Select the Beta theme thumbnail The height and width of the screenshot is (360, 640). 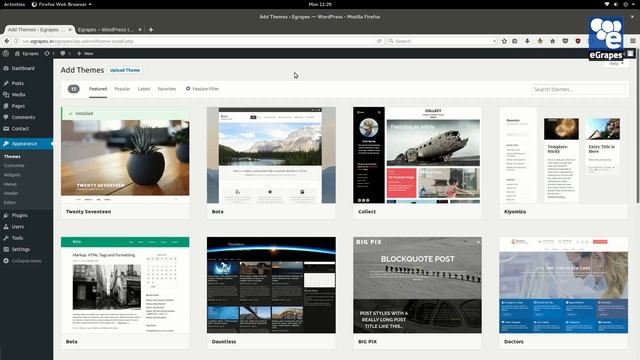[125, 285]
